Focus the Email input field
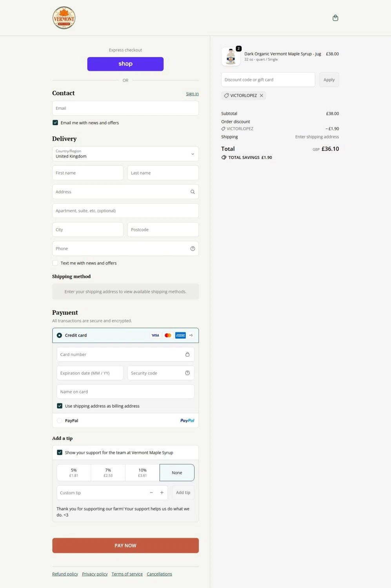This screenshot has width=391, height=588. (125, 108)
